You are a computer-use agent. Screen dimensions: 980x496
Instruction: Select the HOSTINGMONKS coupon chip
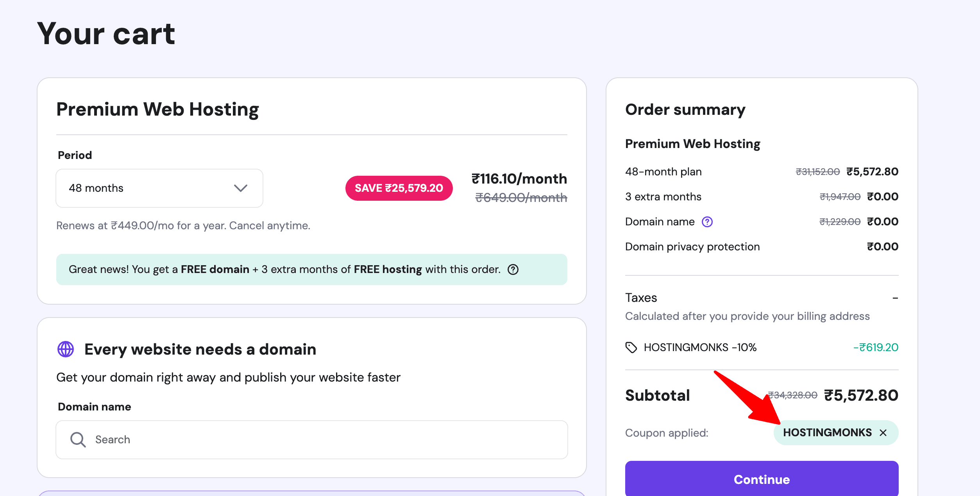(x=827, y=432)
